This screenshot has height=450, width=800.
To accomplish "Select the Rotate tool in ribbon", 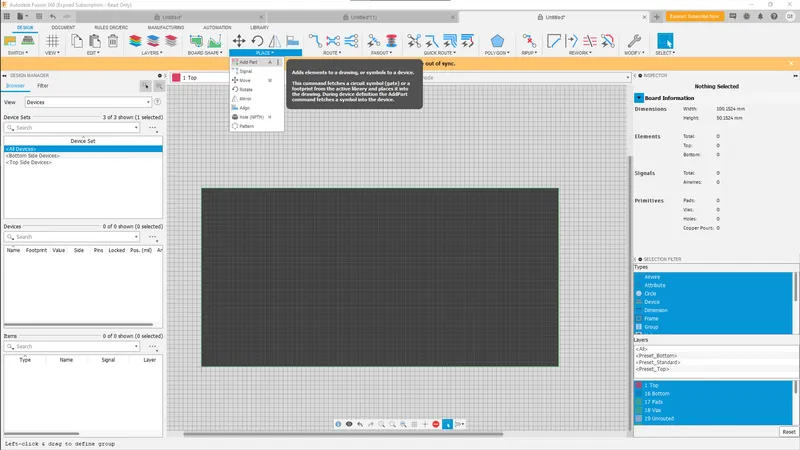I will (257, 41).
